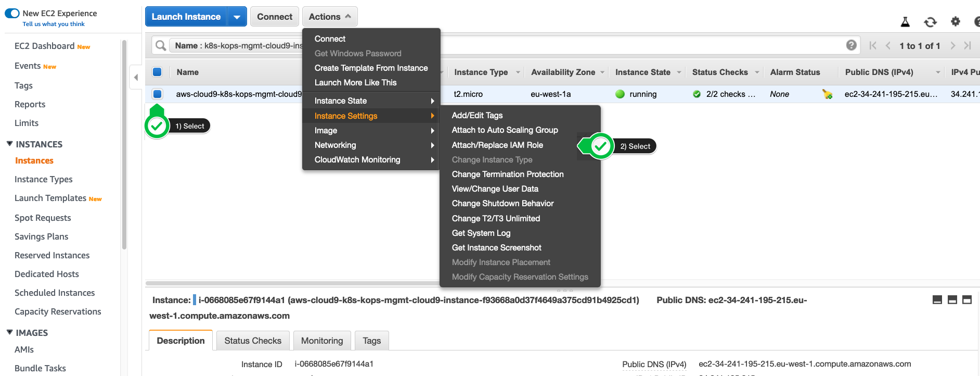
Task: Open Instance Type column filter arrow
Action: point(518,72)
